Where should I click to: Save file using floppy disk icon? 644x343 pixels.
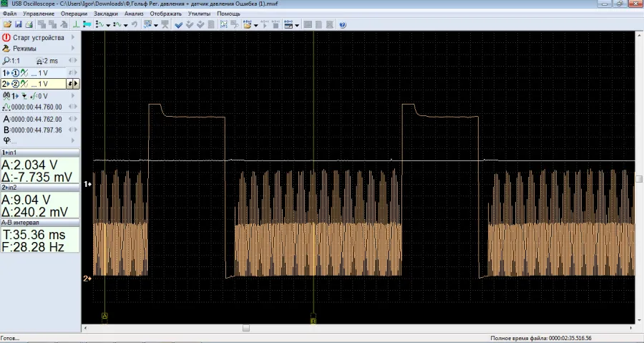click(x=18, y=24)
